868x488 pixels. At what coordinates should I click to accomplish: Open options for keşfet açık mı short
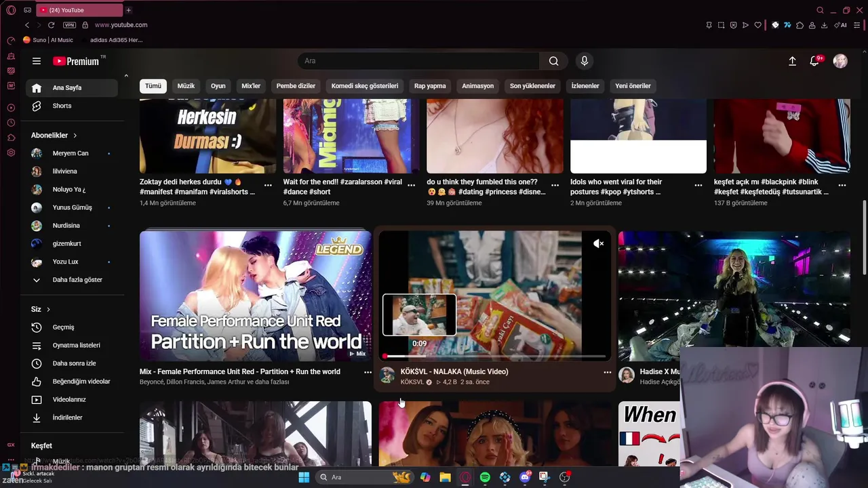[842, 185]
